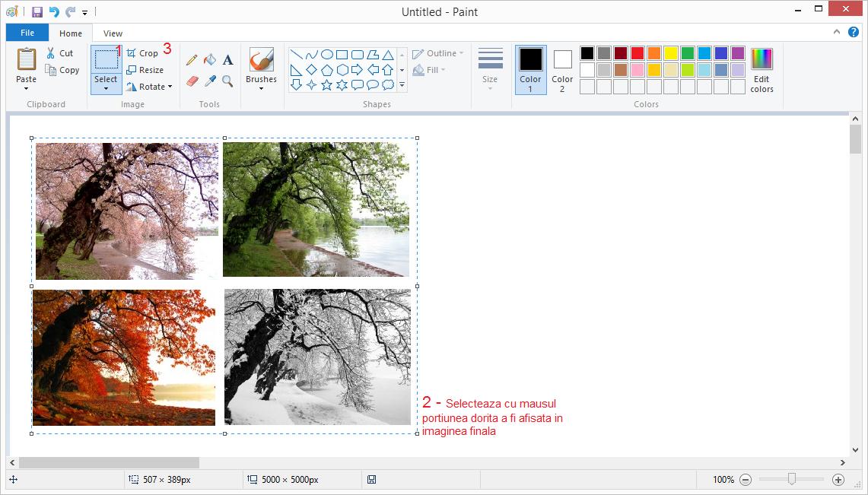Open Customize Quick Access Toolbar dropdown
The width and height of the screenshot is (868, 495).
click(x=84, y=12)
